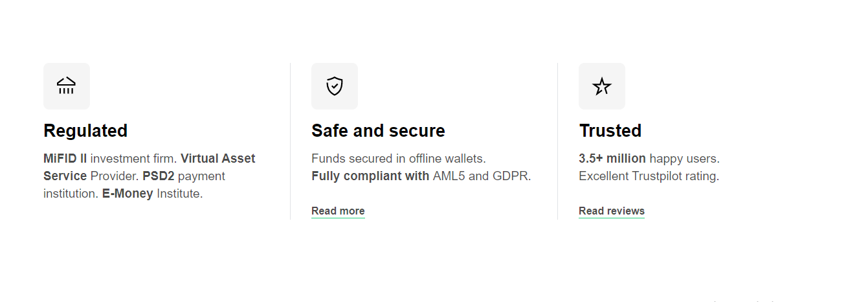
Task: Click the Excellent Trustpilot rating line
Action: tap(649, 176)
